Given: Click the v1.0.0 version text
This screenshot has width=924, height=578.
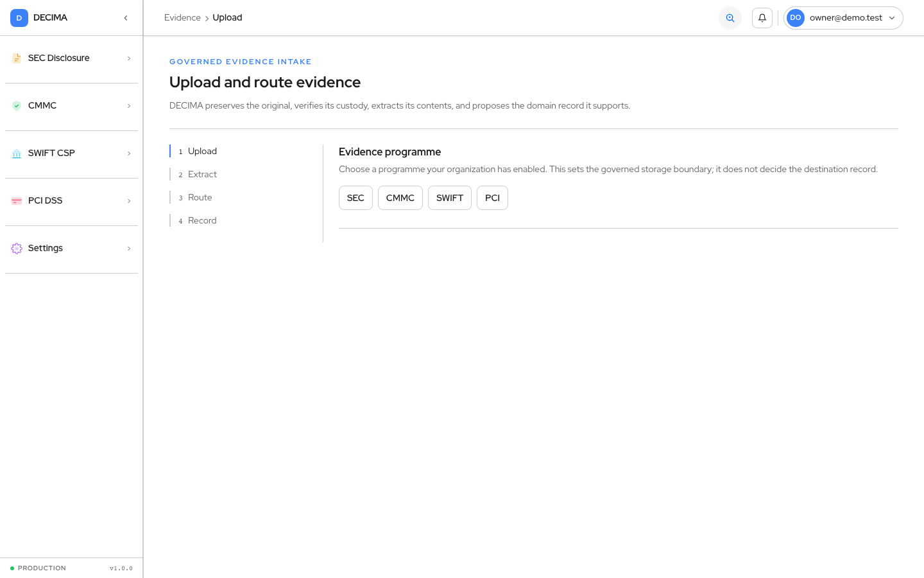Looking at the screenshot, I should coord(121,568).
